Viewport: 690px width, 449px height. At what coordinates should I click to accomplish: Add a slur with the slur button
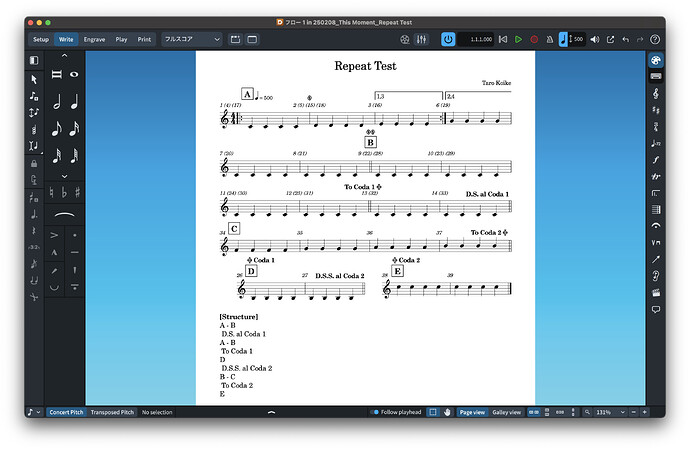[64, 215]
